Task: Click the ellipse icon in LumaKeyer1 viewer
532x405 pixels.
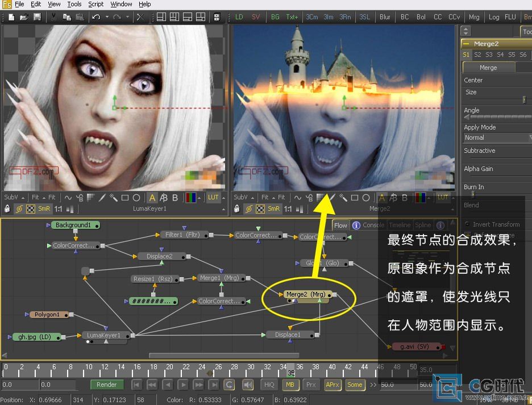Action: 136,198
